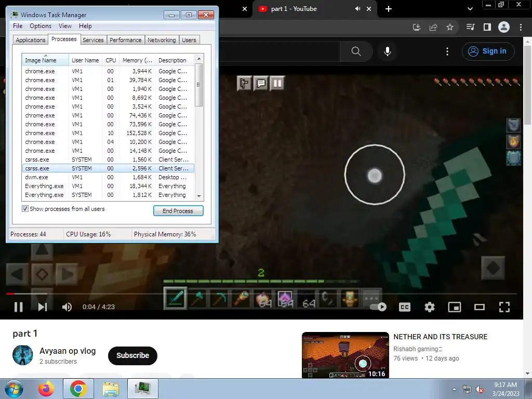Viewport: 532px width, 399px height.
Task: Open Chrome three-dot menu
Action: coord(521,27)
